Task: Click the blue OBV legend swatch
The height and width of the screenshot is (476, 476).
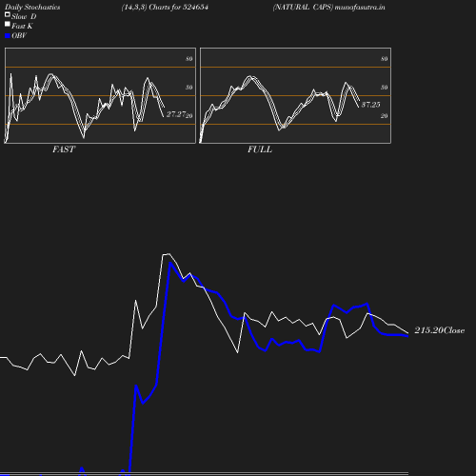Action: tap(8, 36)
